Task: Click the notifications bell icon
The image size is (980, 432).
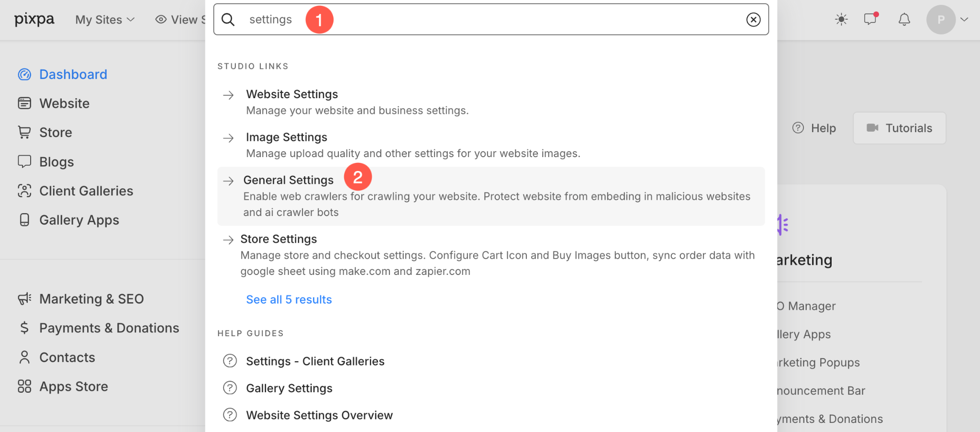Action: [904, 20]
